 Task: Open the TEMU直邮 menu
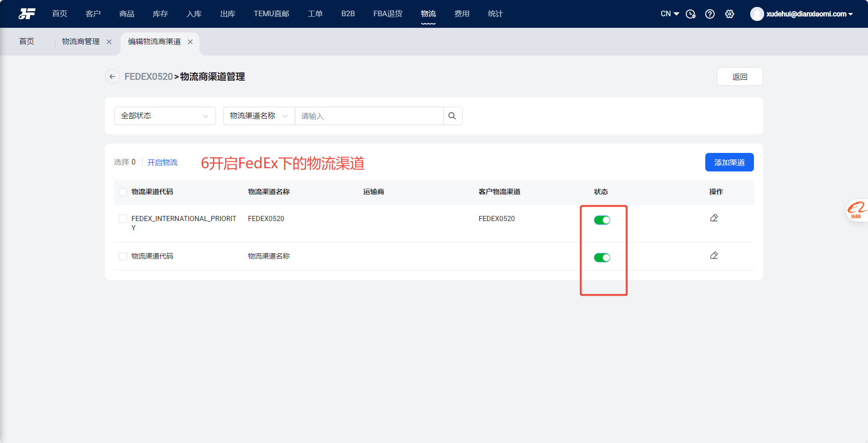point(271,14)
